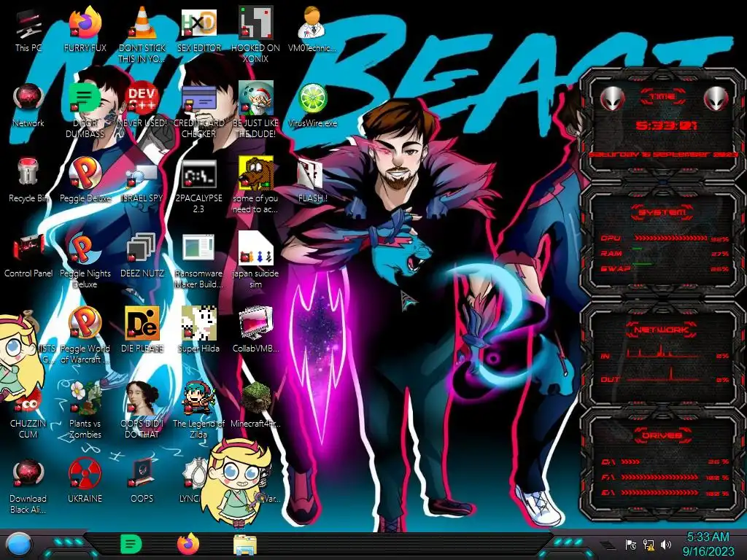
Task: Select the green D FOR DUMBASS icon
Action: coord(85,98)
